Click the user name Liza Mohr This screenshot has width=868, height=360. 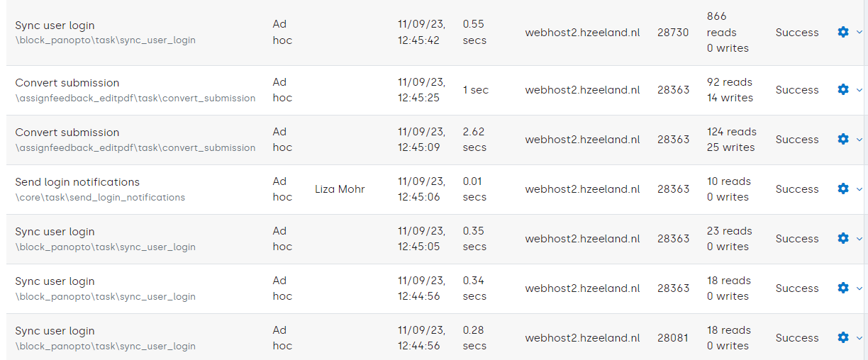(340, 189)
